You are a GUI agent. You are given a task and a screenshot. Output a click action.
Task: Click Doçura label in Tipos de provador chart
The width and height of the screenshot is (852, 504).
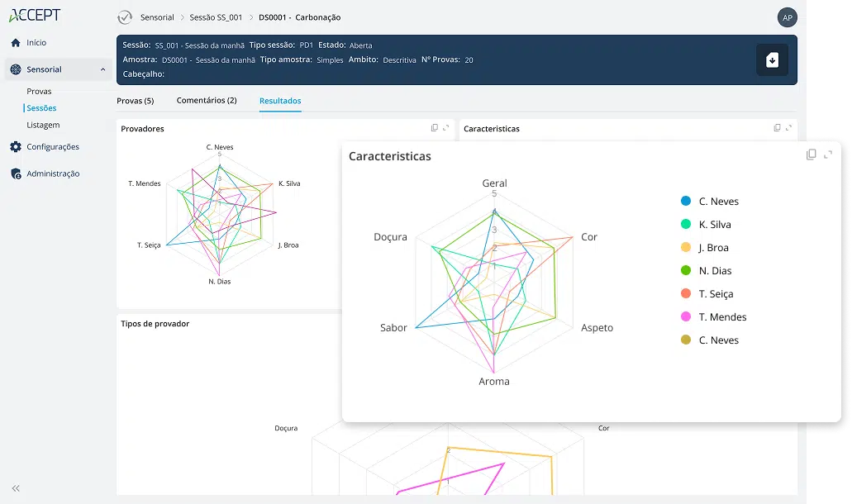(286, 428)
